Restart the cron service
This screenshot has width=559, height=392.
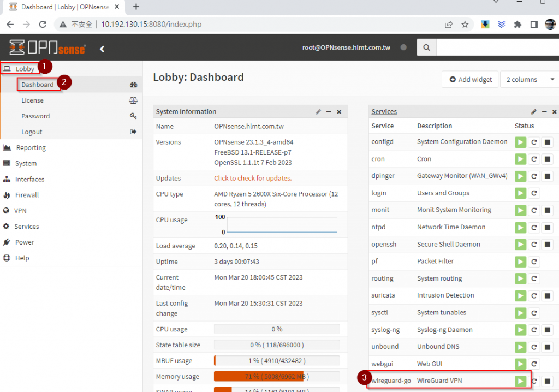534,159
